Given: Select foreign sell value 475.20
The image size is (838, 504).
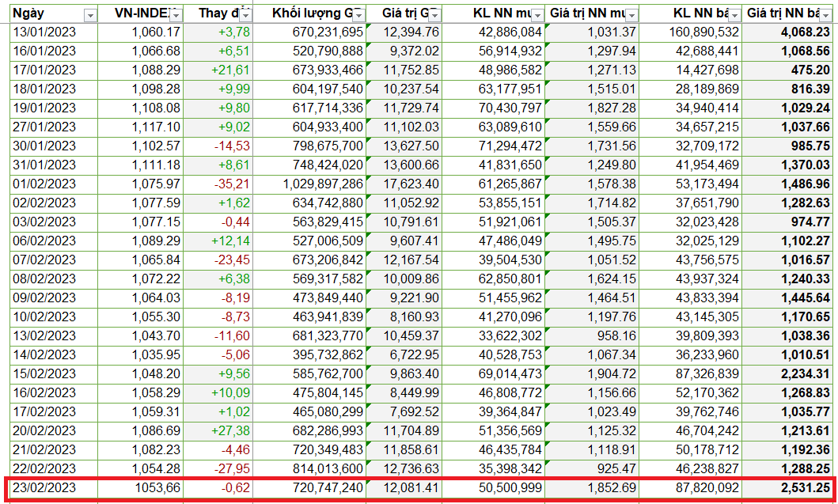Looking at the screenshot, I should pos(788,70).
